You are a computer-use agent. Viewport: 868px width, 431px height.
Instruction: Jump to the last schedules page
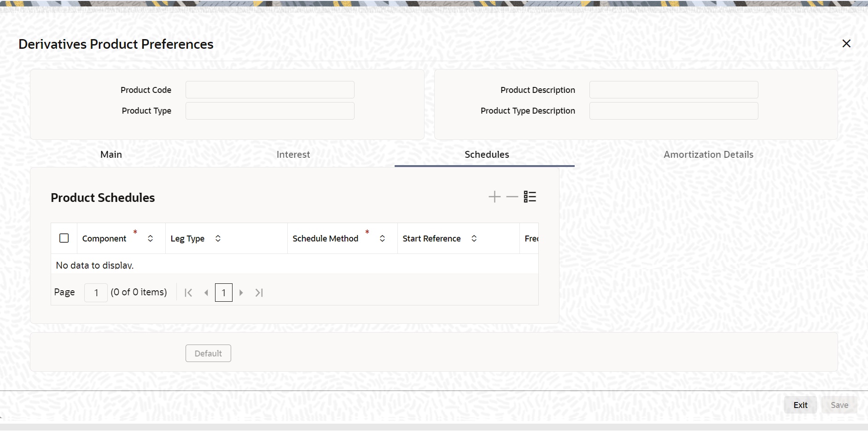259,292
